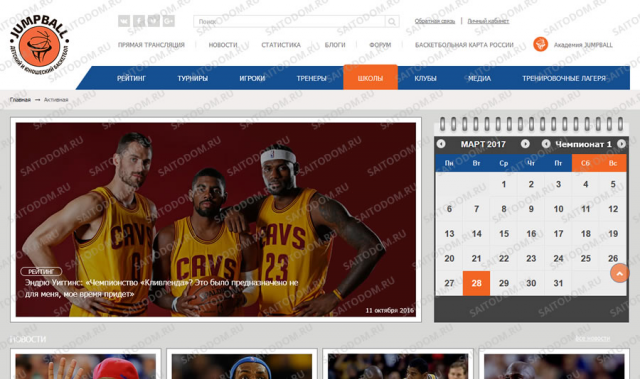
Task: Click the search magnifier button
Action: point(392,21)
